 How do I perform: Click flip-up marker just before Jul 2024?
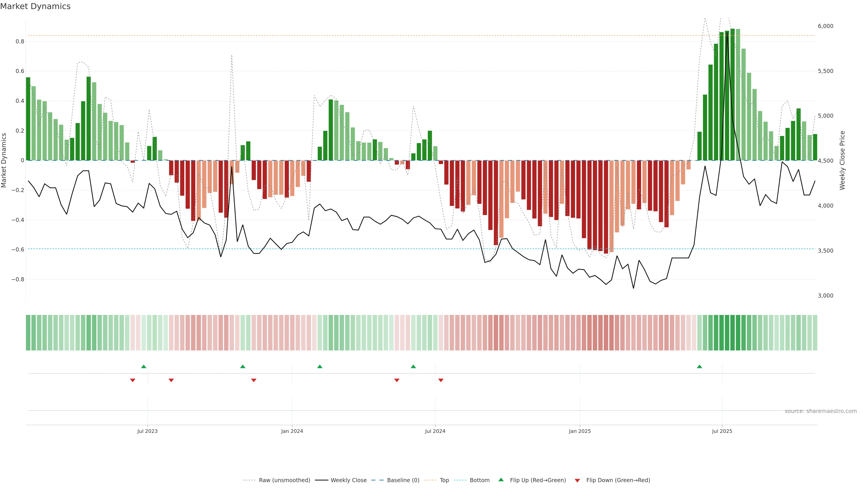point(413,366)
